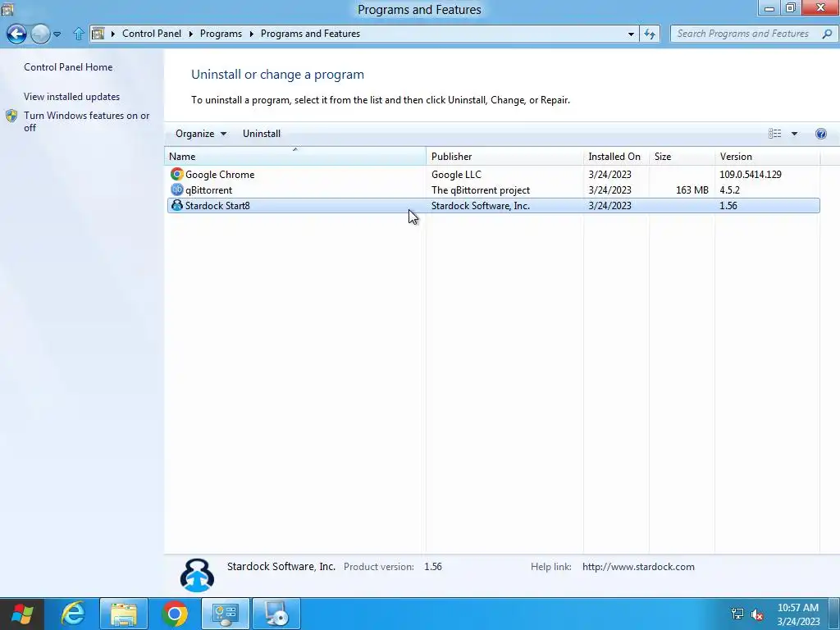This screenshot has width=840, height=630.
Task: Sort by the Publisher column header
Action: click(504, 157)
